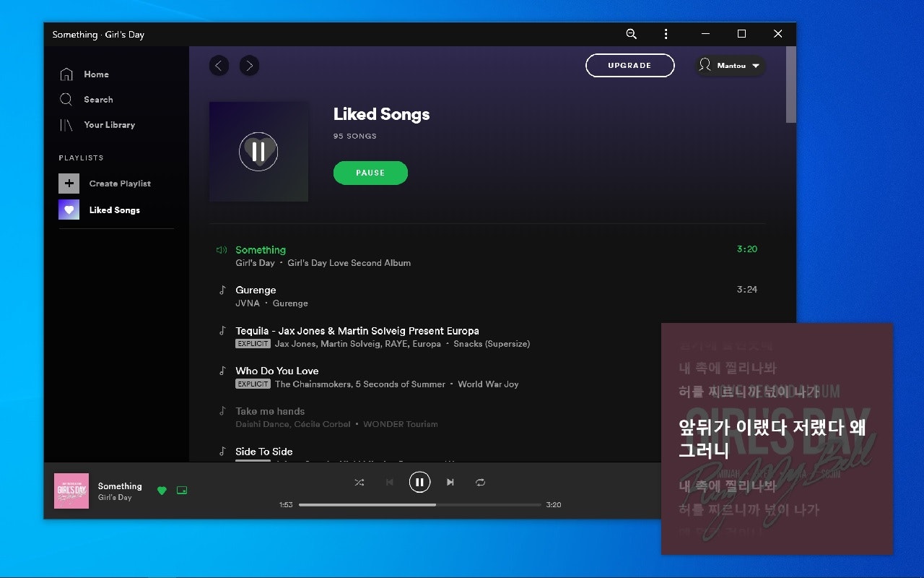Open the three-dot menu in title bar

(x=666, y=34)
